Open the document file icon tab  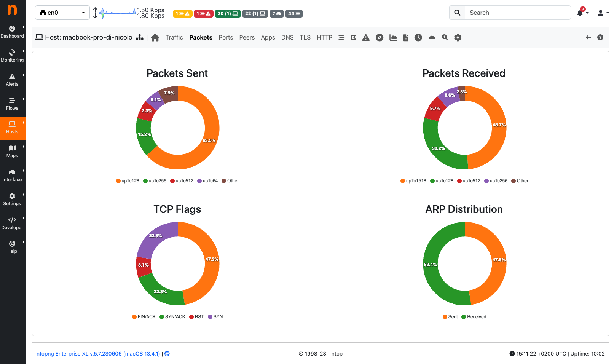click(x=406, y=37)
